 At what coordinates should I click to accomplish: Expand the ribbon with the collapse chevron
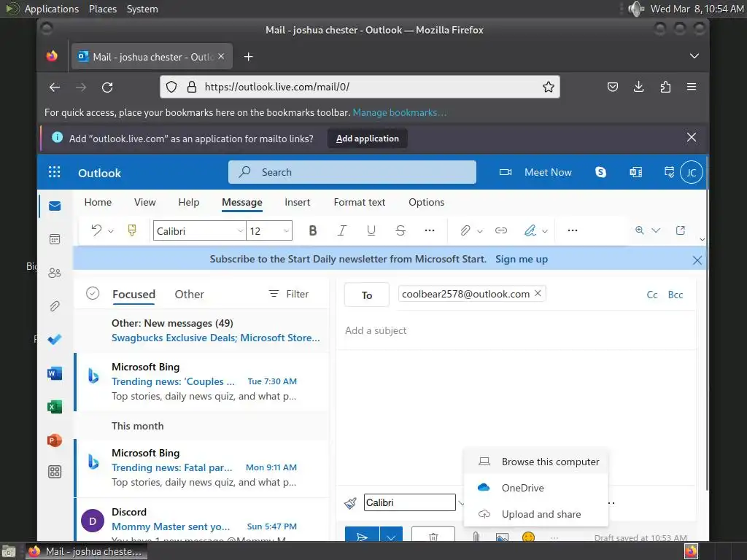coord(702,239)
